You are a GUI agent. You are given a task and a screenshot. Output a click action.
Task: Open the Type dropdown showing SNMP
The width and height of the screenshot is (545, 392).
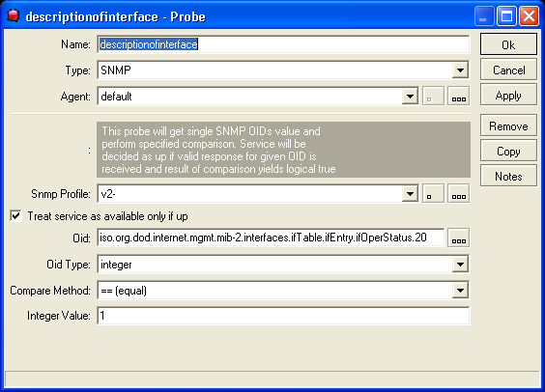tap(460, 70)
